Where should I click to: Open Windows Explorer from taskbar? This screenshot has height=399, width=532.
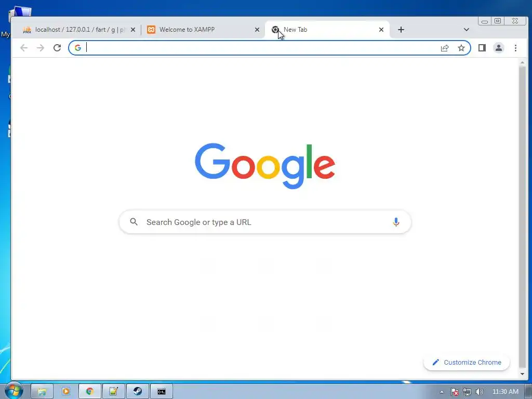tap(42, 392)
